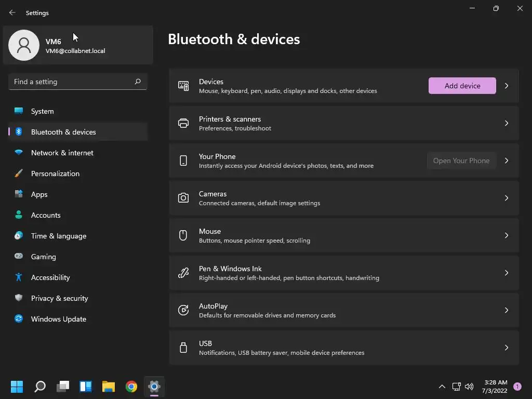Open Privacy & security category
This screenshot has width=532, height=399.
[78, 298]
